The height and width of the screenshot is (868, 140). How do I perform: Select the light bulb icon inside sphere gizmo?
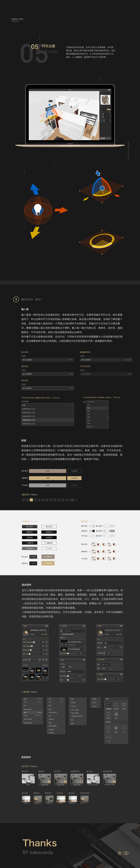coord(38,210)
